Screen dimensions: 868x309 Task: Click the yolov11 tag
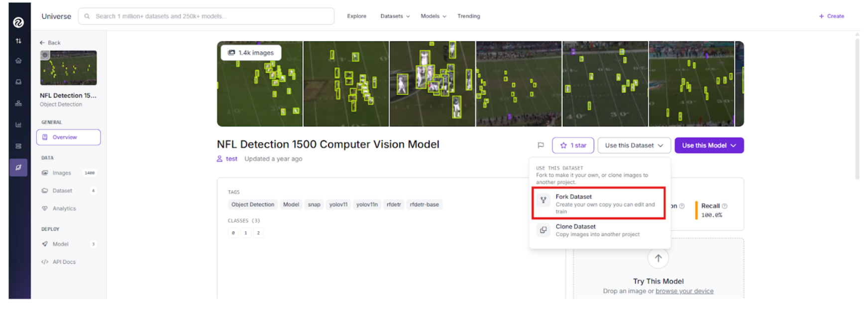pyautogui.click(x=338, y=205)
